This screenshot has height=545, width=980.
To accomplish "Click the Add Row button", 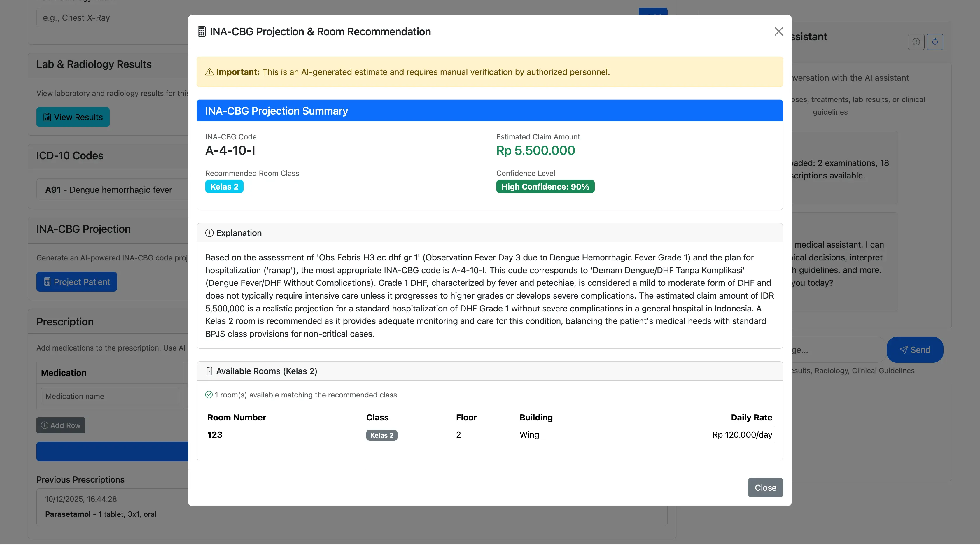I will tap(61, 425).
